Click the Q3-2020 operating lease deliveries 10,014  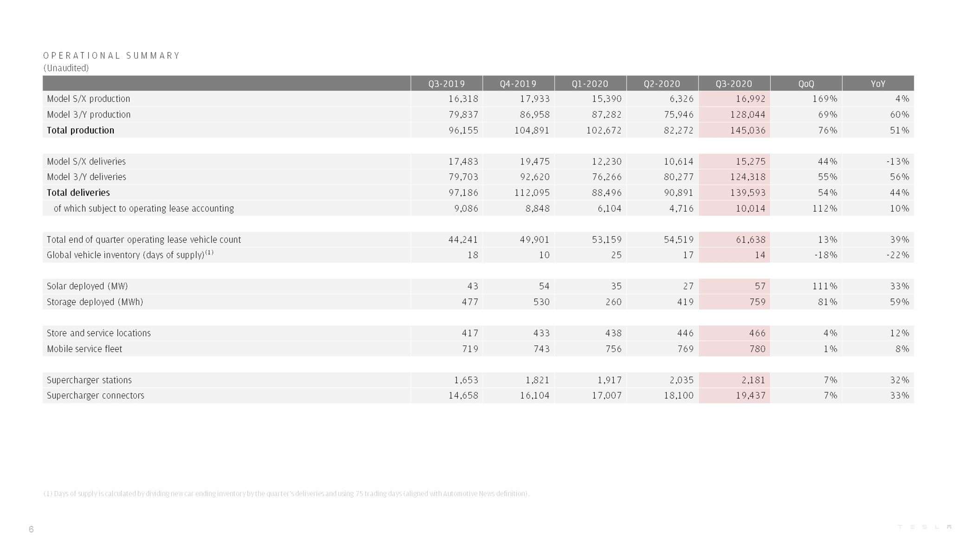pos(751,209)
